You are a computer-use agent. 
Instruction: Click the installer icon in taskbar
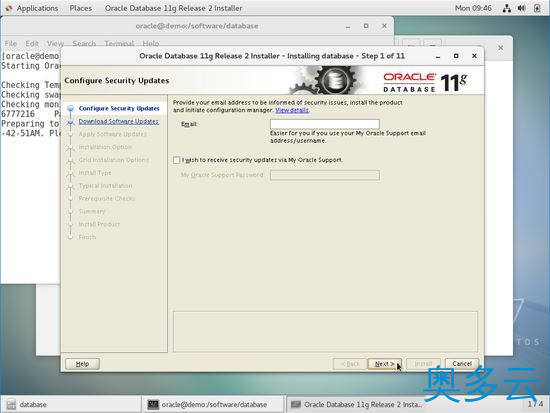[x=296, y=405]
